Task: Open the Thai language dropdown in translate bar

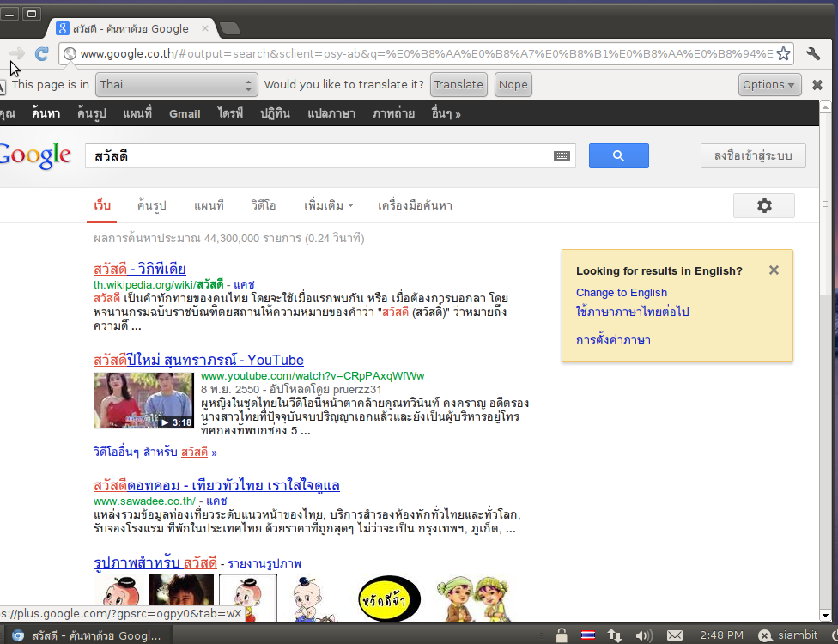Action: tap(177, 85)
